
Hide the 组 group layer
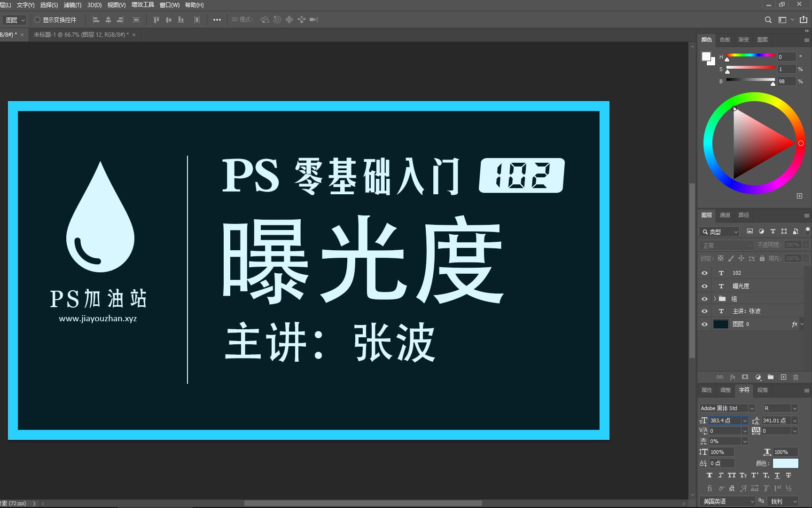point(704,299)
